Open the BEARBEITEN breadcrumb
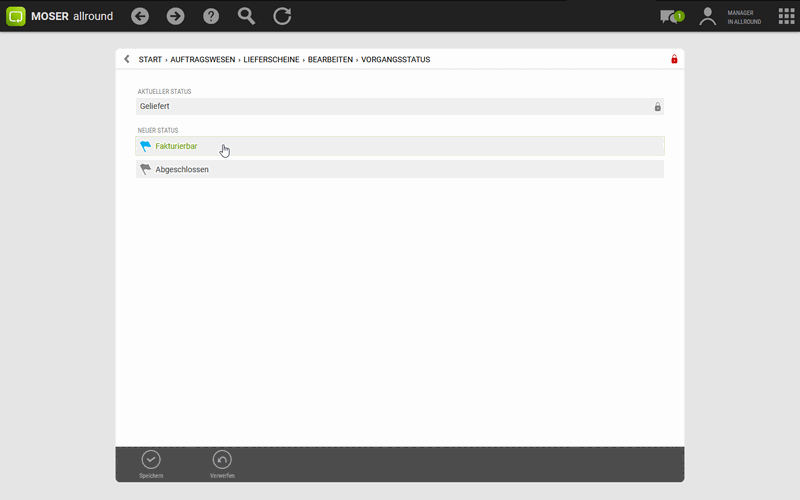800x500 pixels. click(x=330, y=60)
